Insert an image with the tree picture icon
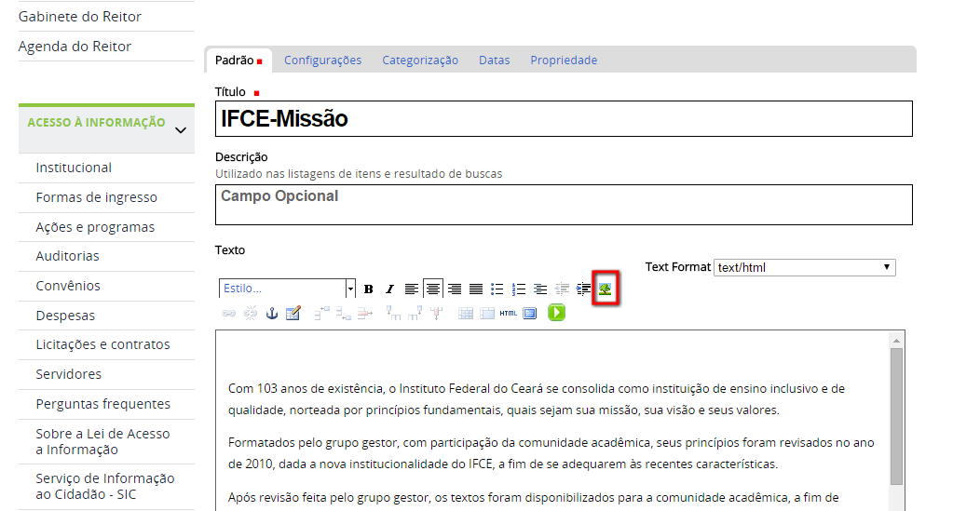 coord(605,289)
